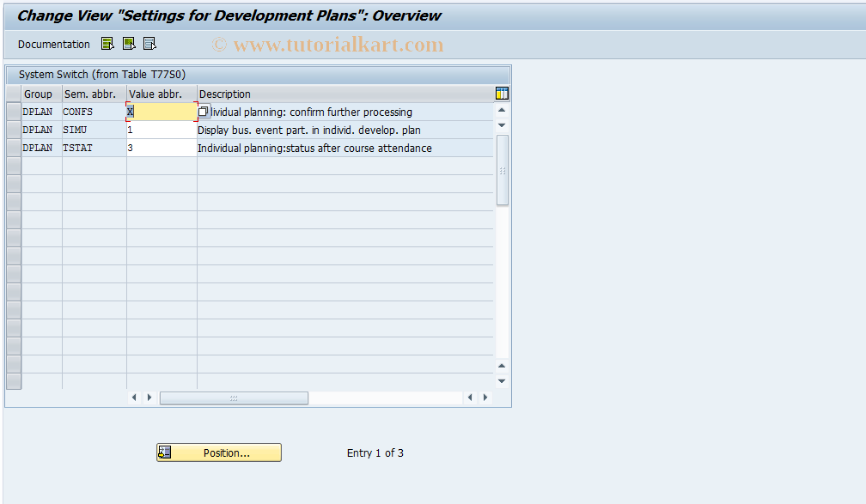
Task: Click the CONFS semantic abbreviation cell
Action: point(95,112)
